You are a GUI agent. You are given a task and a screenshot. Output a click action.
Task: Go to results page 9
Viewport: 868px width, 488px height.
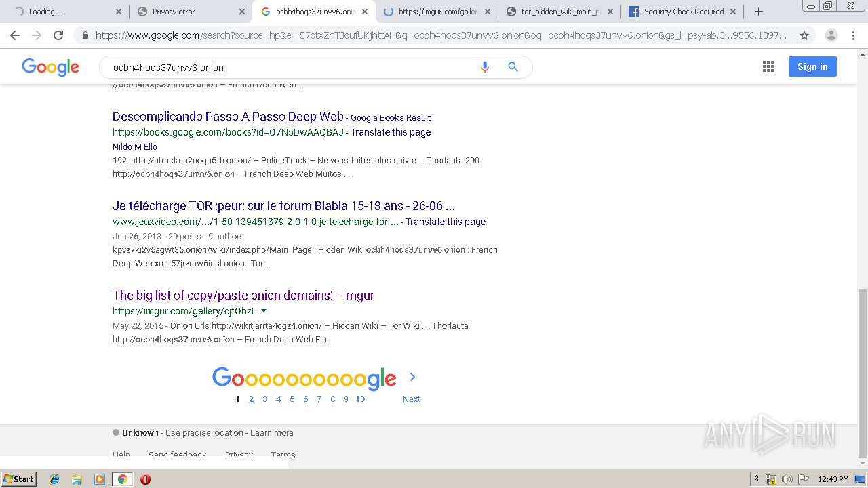click(x=346, y=399)
